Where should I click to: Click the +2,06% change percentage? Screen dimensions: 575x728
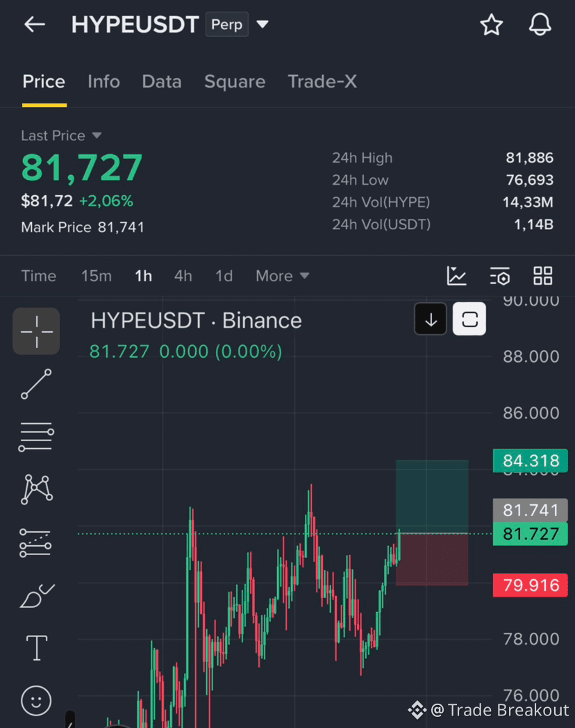tap(106, 201)
